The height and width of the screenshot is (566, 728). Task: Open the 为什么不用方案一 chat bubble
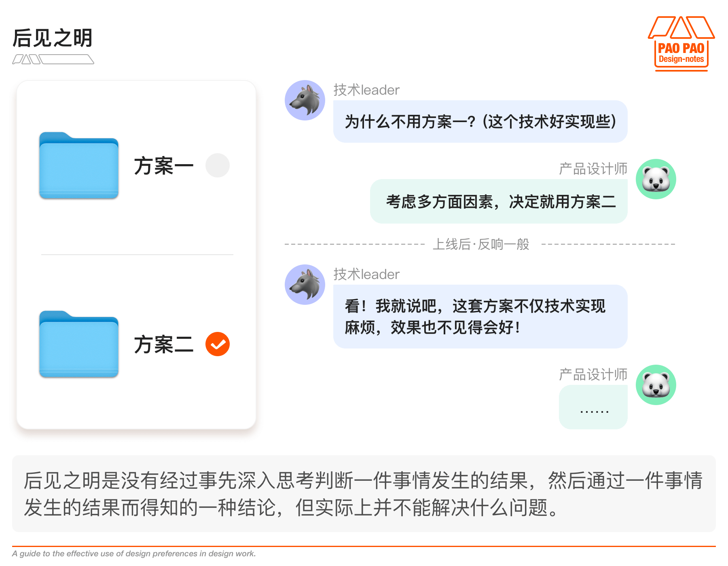coord(480,122)
